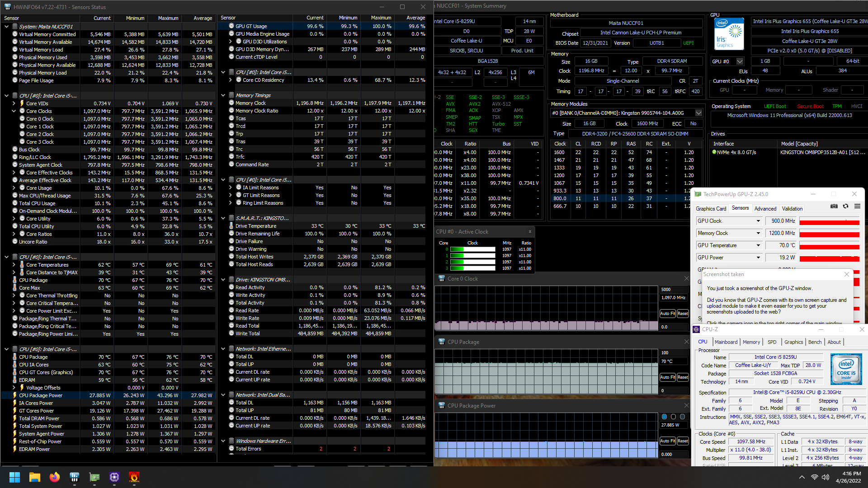The image size is (868, 488).
Task: Click black color box on Power graph
Action: (x=673, y=417)
